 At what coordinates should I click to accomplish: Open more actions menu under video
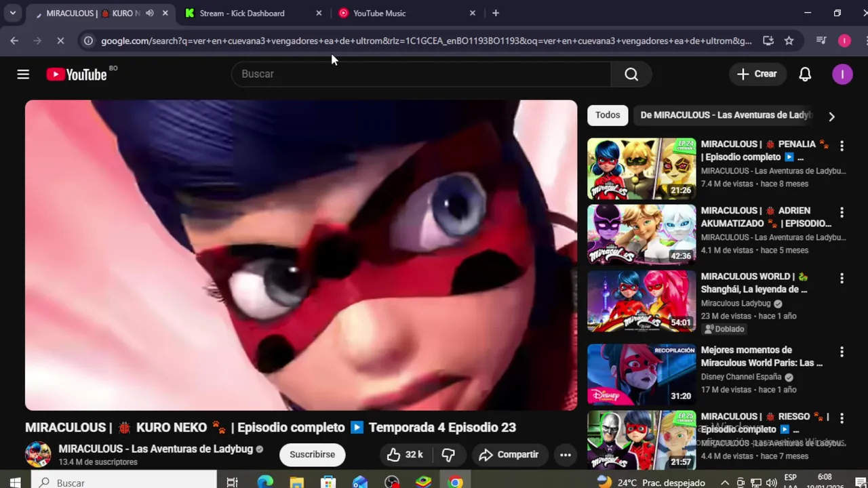point(566,455)
